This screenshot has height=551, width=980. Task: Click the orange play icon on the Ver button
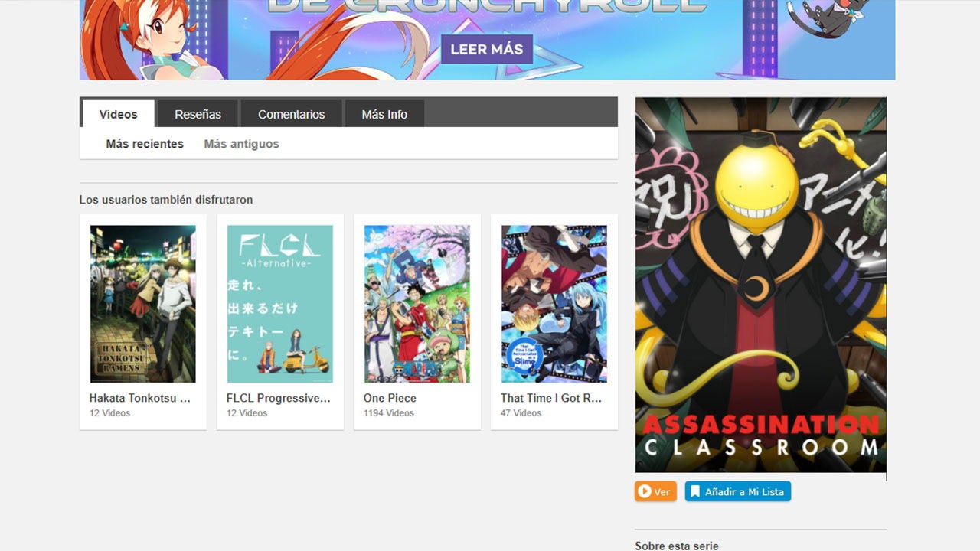645,491
